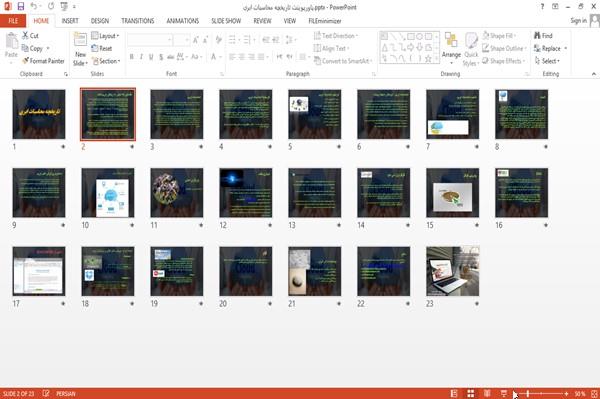Open the Shape Fill dropdown
Image resolution: width=600 pixels, height=399 pixels.
[x=499, y=36]
